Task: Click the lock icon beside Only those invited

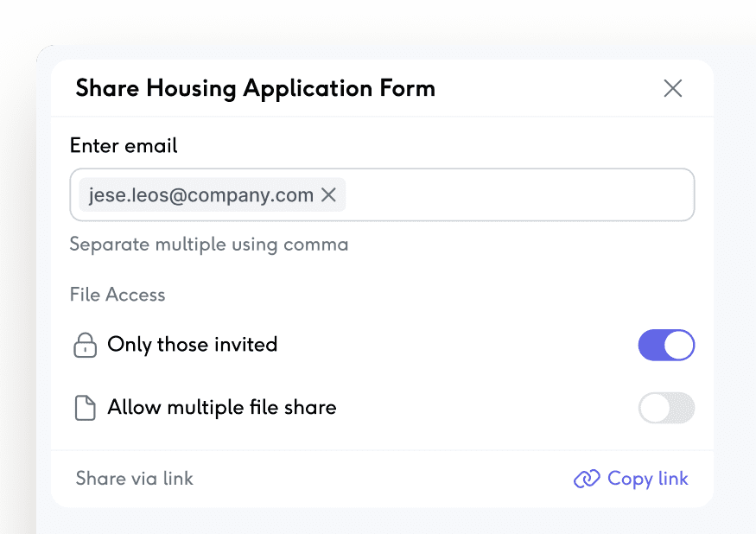Action: (85, 346)
